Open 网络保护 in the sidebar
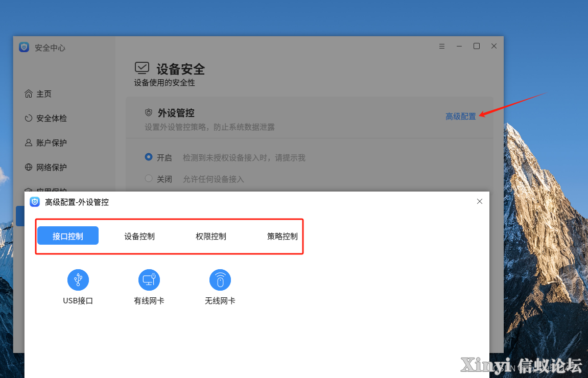 click(x=45, y=167)
